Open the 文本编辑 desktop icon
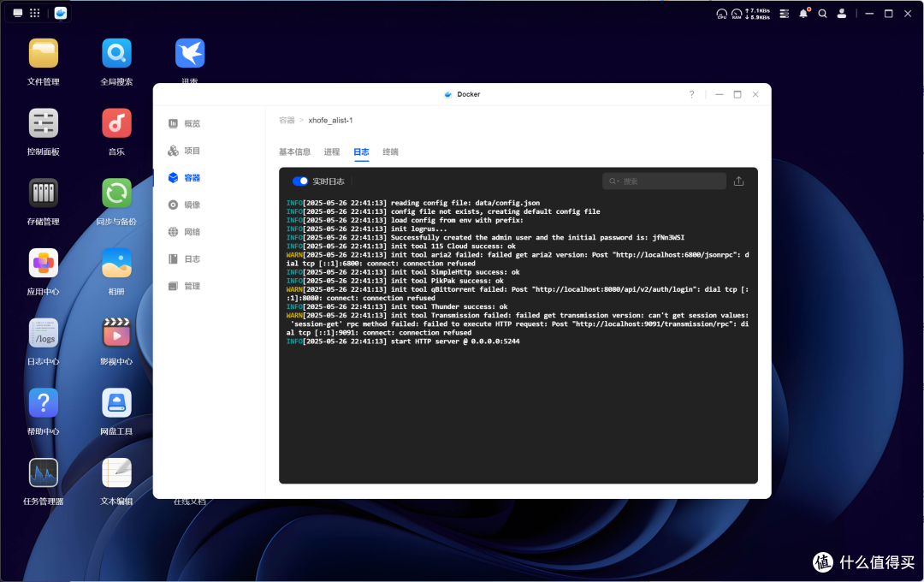This screenshot has width=924, height=582. coord(116,473)
